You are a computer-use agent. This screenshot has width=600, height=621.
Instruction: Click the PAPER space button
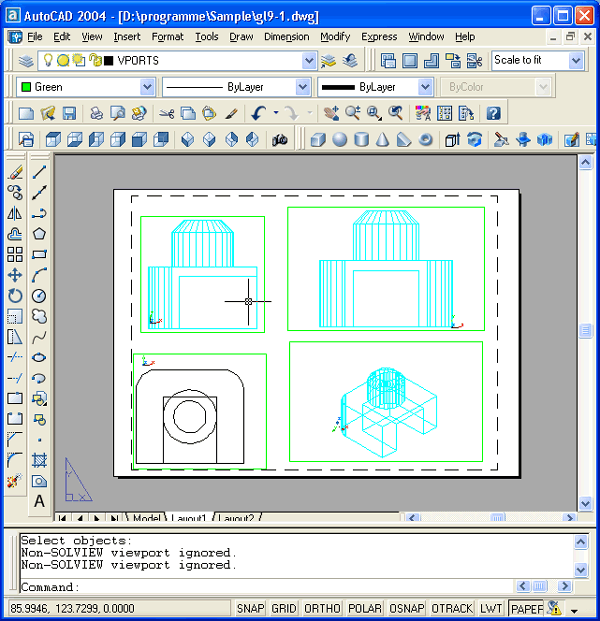525,608
